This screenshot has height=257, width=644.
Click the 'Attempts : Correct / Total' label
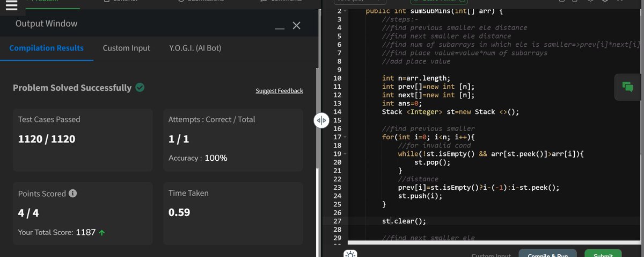click(x=212, y=119)
